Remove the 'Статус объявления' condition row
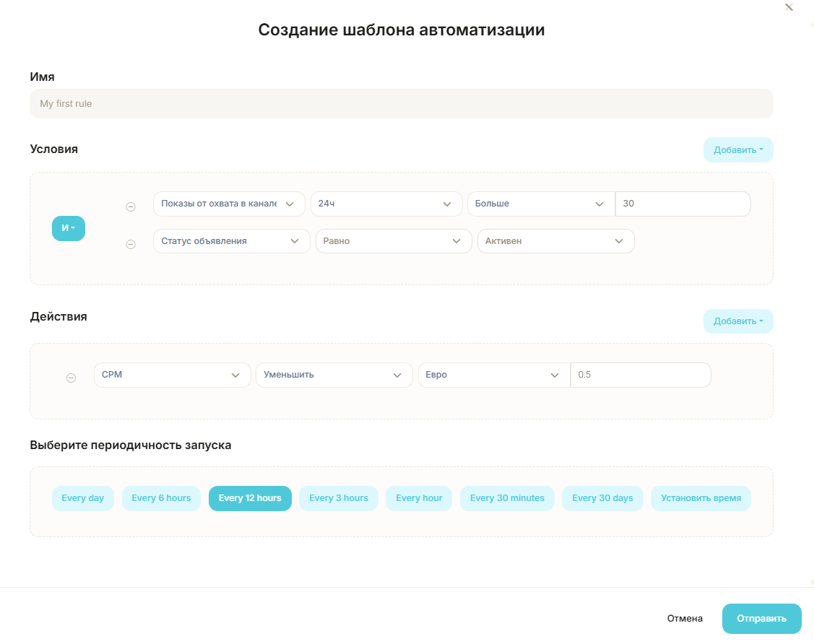This screenshot has width=814, height=644. [131, 244]
